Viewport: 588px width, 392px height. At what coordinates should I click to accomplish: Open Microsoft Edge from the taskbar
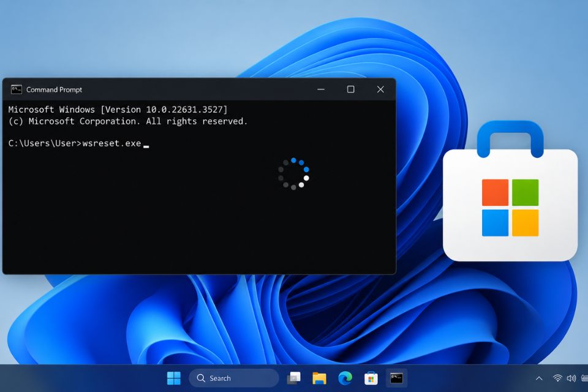click(x=345, y=378)
